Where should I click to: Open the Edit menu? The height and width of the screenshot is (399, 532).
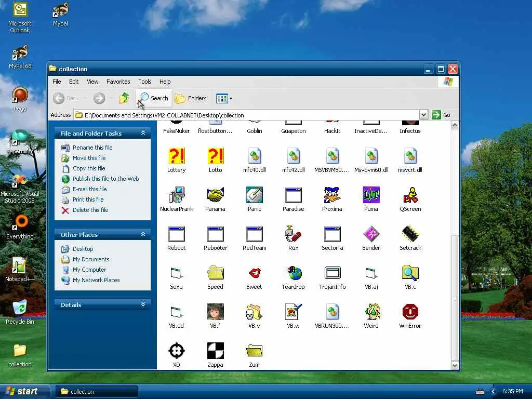74,82
